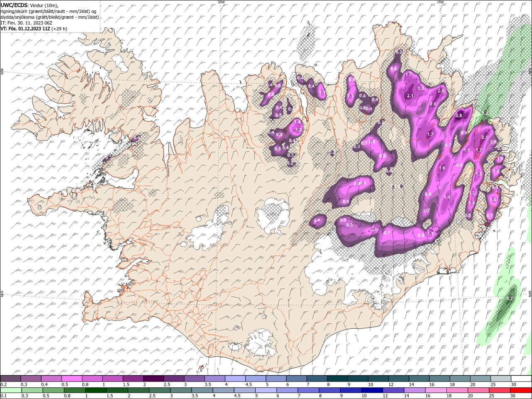Click the deep blue 10–12 rain legend swatch
532x399 pixels.
tap(372, 390)
